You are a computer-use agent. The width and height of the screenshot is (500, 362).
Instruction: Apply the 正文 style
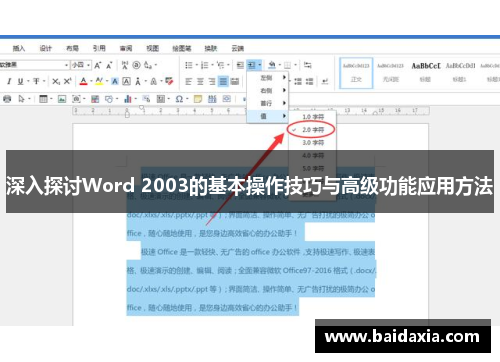(x=356, y=73)
